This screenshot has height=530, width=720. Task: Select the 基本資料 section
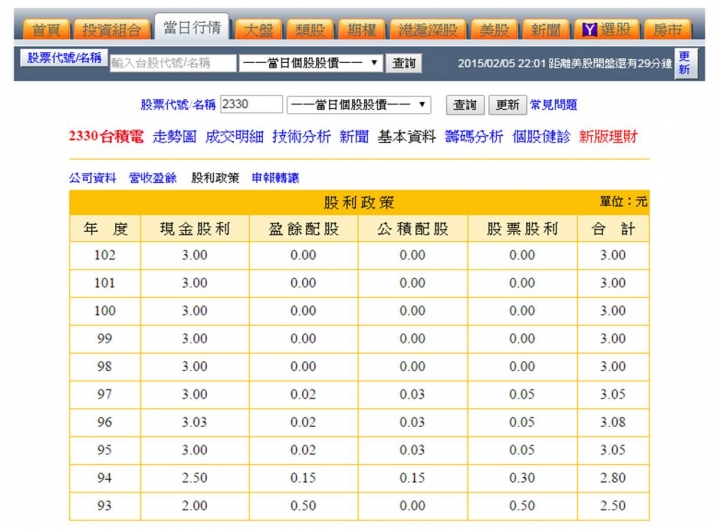406,136
